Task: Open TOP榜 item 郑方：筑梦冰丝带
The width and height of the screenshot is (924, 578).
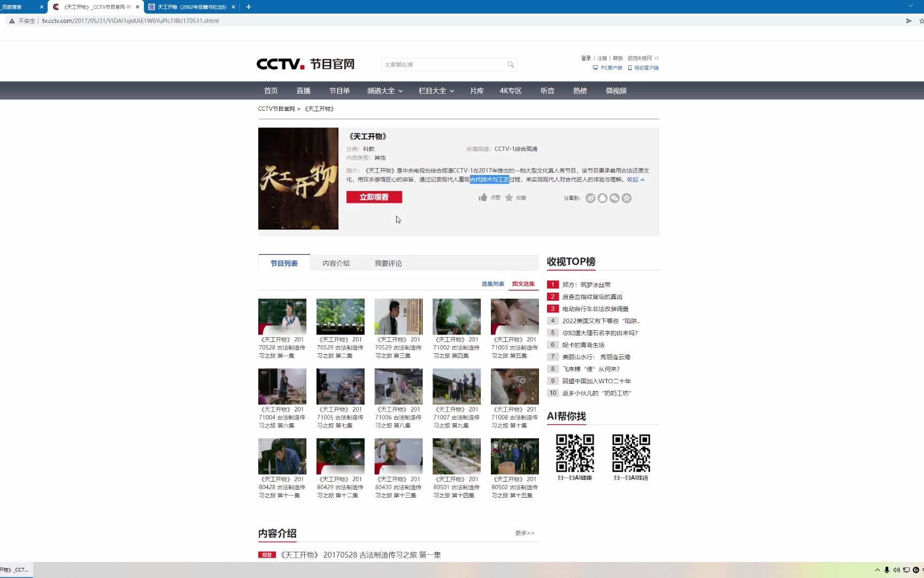Action: click(x=586, y=285)
